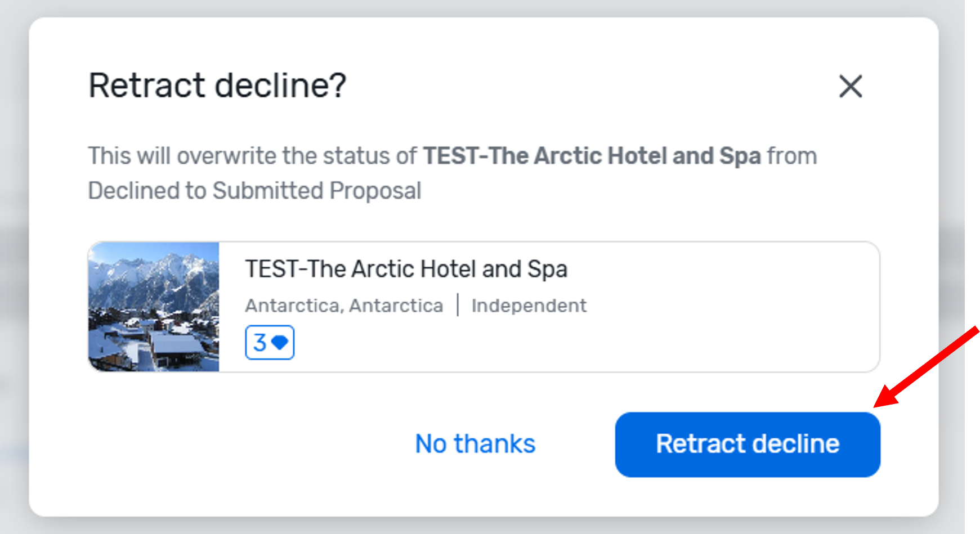Click the vertical divider between location and Independent

(459, 304)
